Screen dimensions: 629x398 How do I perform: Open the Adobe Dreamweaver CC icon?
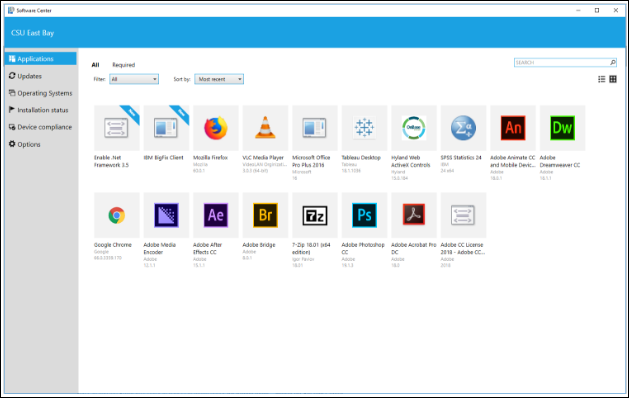[x=562, y=128]
